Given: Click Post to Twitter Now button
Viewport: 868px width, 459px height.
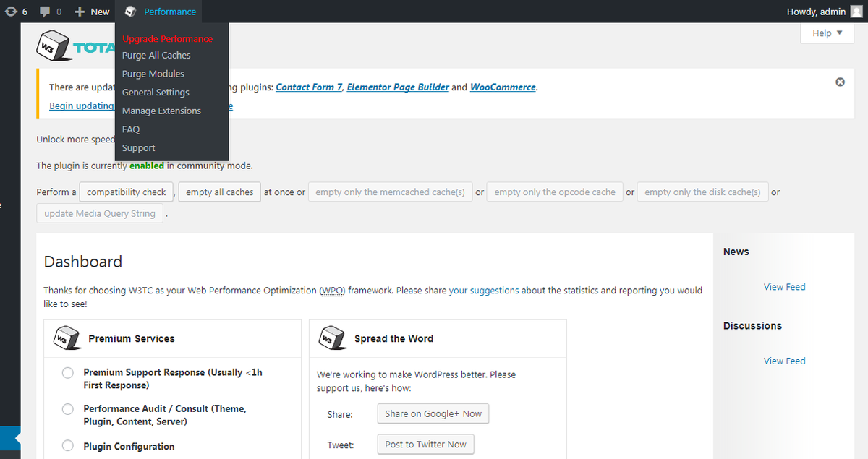Looking at the screenshot, I should click(425, 445).
